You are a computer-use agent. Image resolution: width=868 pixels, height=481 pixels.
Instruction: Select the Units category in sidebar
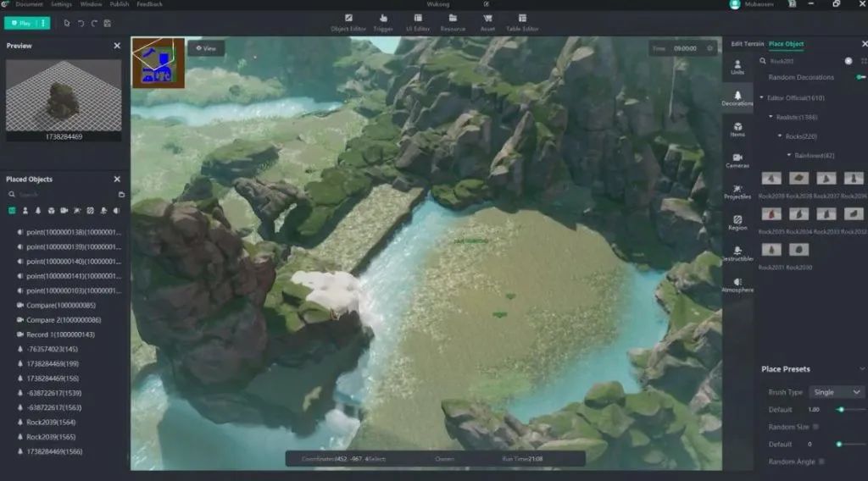[x=737, y=67]
